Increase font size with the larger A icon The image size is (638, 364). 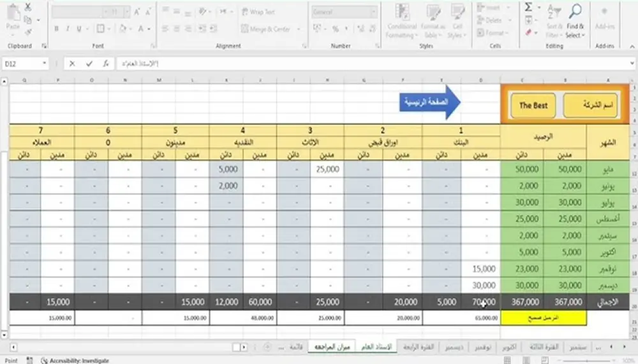point(137,12)
